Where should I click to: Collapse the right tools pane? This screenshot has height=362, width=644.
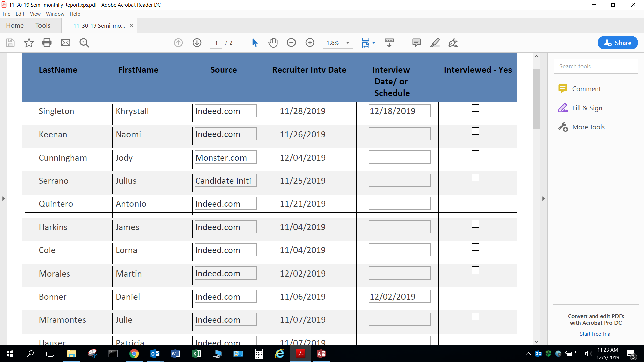(x=544, y=199)
